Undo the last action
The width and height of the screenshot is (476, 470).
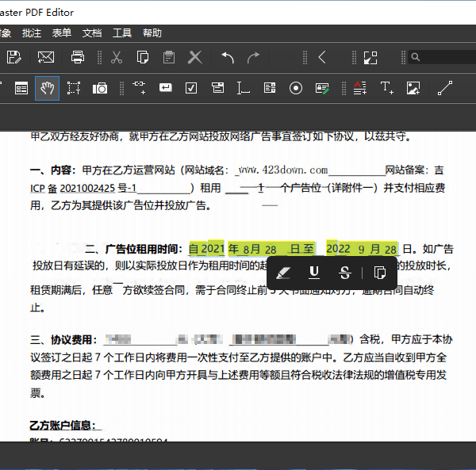pos(228,57)
